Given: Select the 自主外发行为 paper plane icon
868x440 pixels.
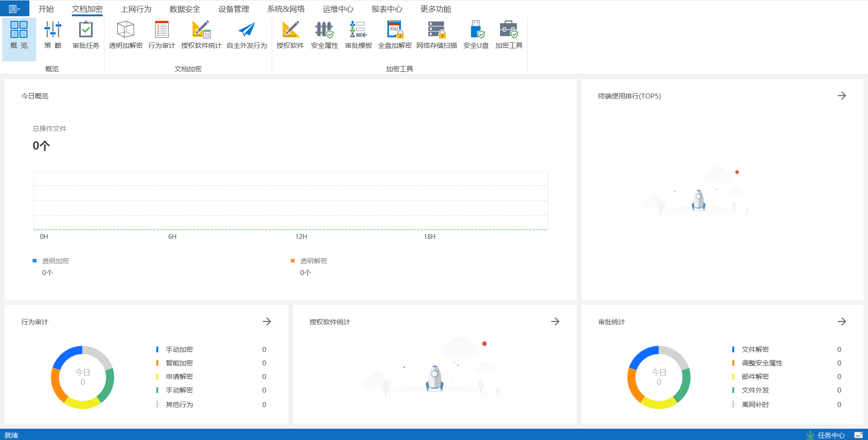Looking at the screenshot, I should click(247, 35).
